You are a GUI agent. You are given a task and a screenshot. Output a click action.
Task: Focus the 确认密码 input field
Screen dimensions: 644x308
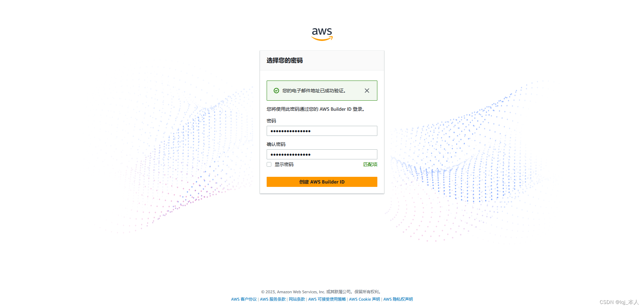(x=322, y=154)
